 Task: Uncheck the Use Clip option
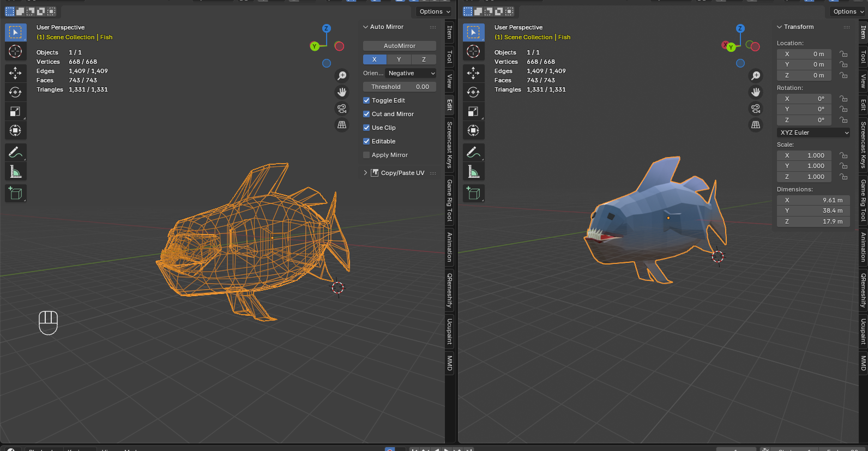tap(366, 128)
